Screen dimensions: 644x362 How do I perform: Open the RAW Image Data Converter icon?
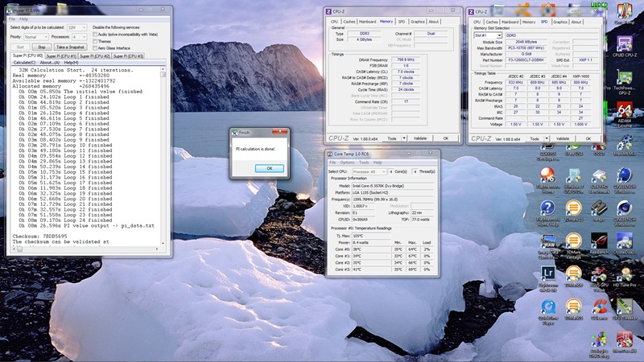click(547, 246)
